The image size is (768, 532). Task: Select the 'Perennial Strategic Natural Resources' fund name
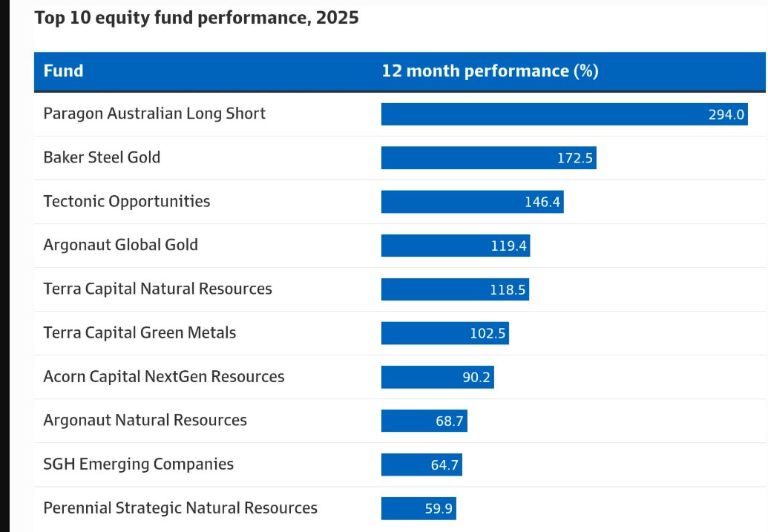pyautogui.click(x=180, y=508)
